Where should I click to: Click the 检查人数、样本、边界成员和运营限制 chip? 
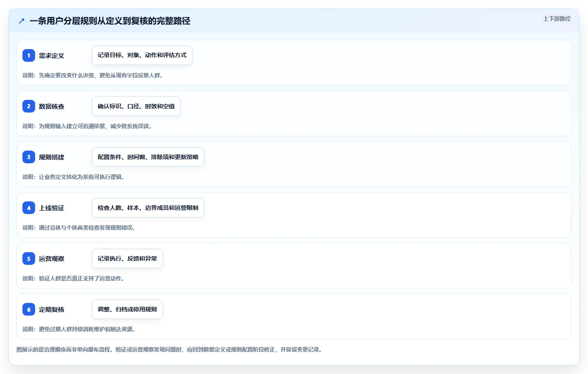pyautogui.click(x=148, y=208)
